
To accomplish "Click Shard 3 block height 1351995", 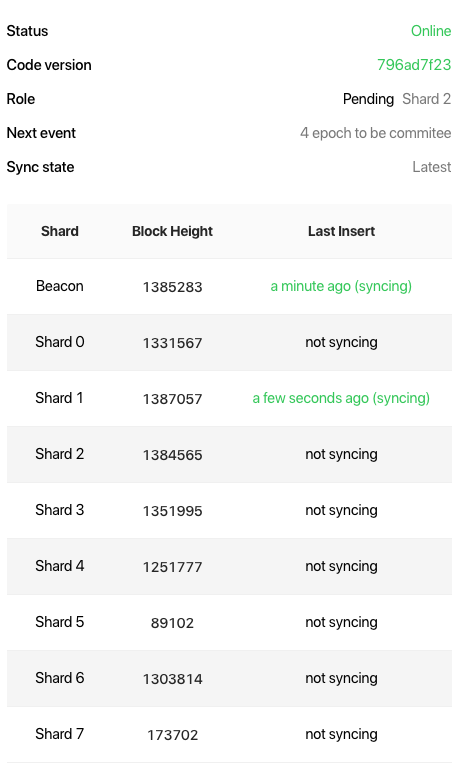I will point(172,511).
